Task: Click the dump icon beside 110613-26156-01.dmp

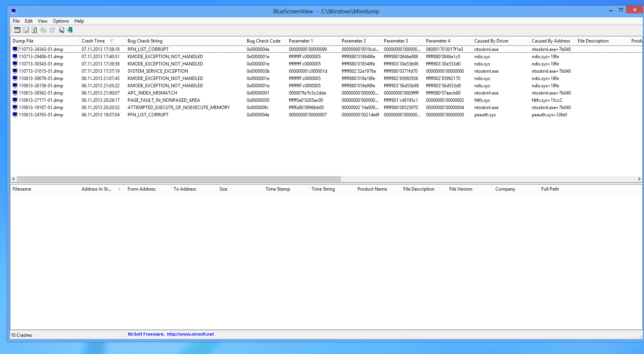Action: pos(15,85)
